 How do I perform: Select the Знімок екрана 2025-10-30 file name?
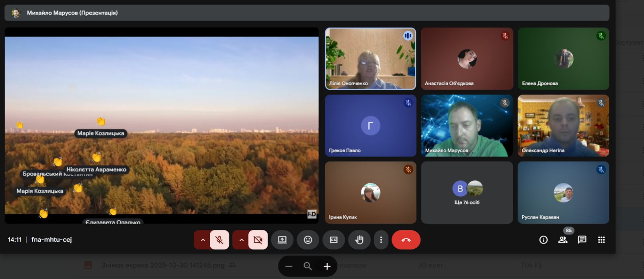[x=163, y=265]
